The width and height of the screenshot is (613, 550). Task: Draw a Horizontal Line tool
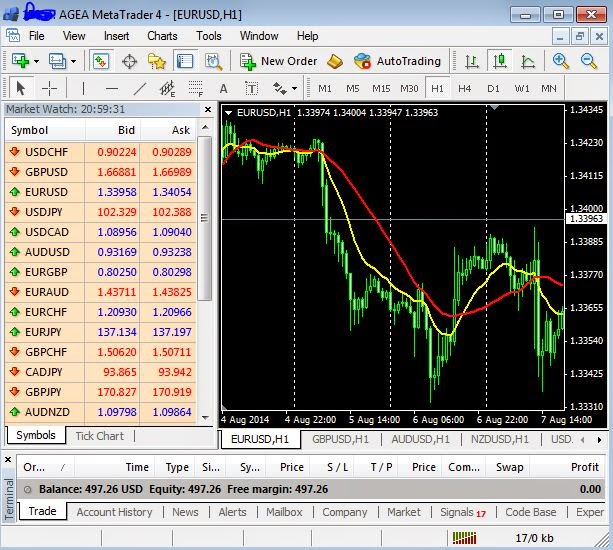[112, 89]
